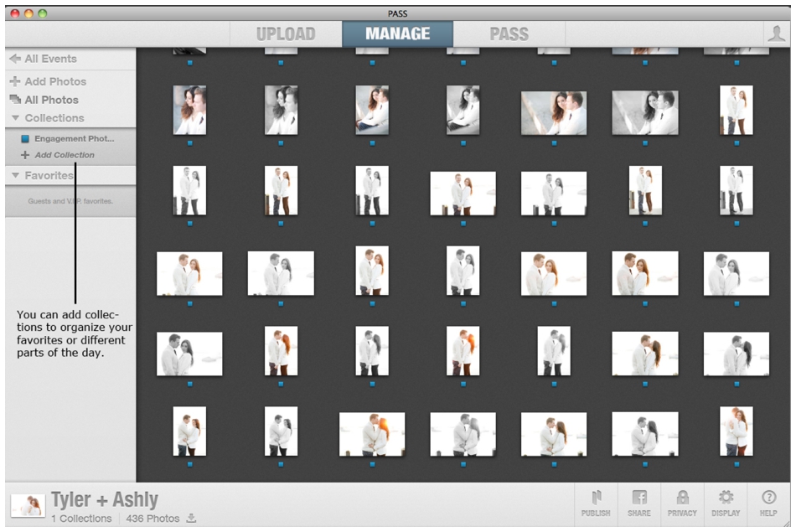
Task: Switch to the UPLOAD tab
Action: coord(286,34)
